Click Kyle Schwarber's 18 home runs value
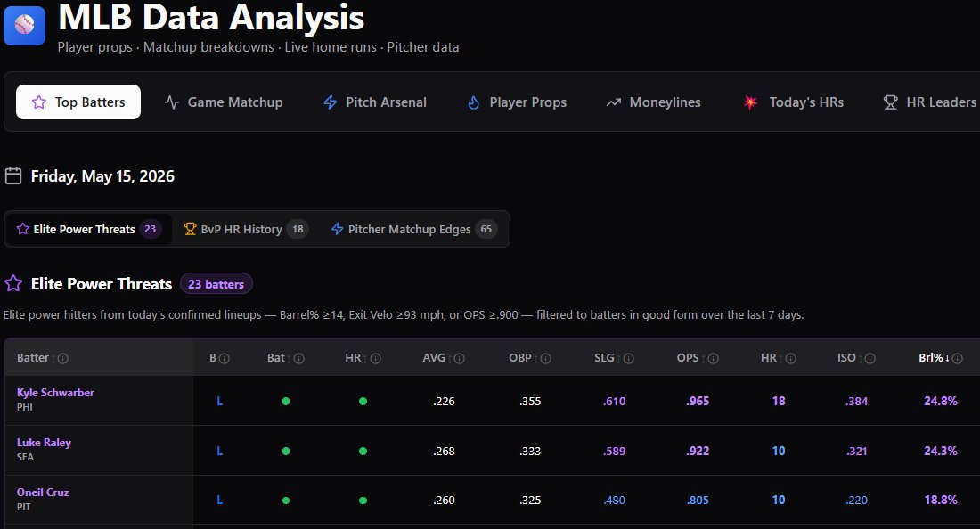This screenshot has height=529, width=980. (779, 401)
